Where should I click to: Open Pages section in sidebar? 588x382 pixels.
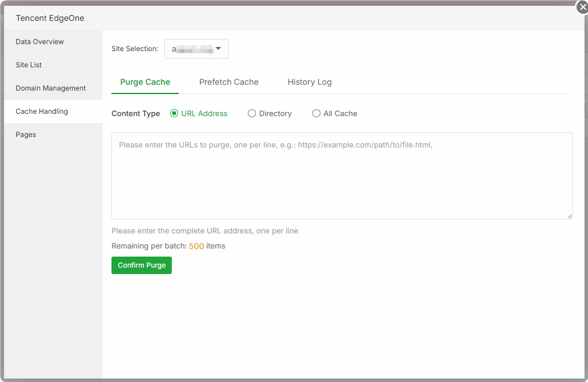pos(53,135)
